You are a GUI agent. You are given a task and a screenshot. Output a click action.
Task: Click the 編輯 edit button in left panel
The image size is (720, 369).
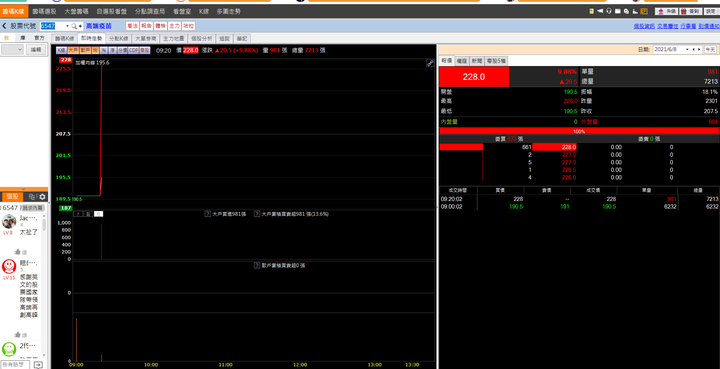pyautogui.click(x=36, y=50)
